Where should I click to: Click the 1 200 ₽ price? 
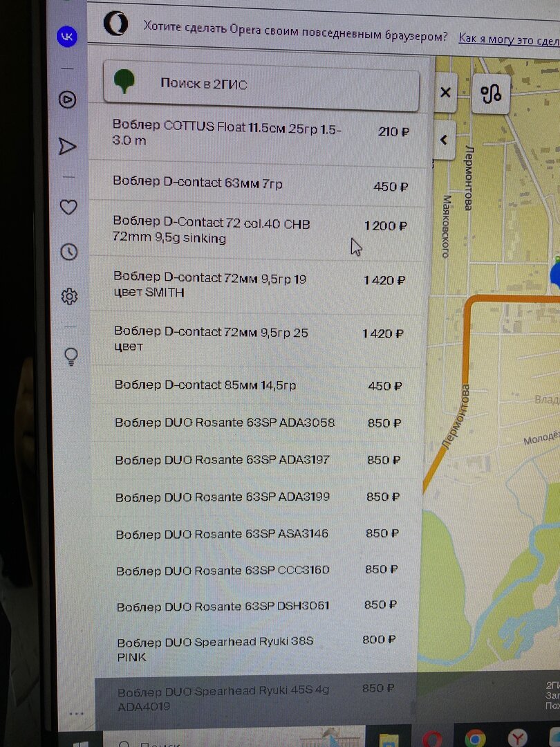pos(386,225)
